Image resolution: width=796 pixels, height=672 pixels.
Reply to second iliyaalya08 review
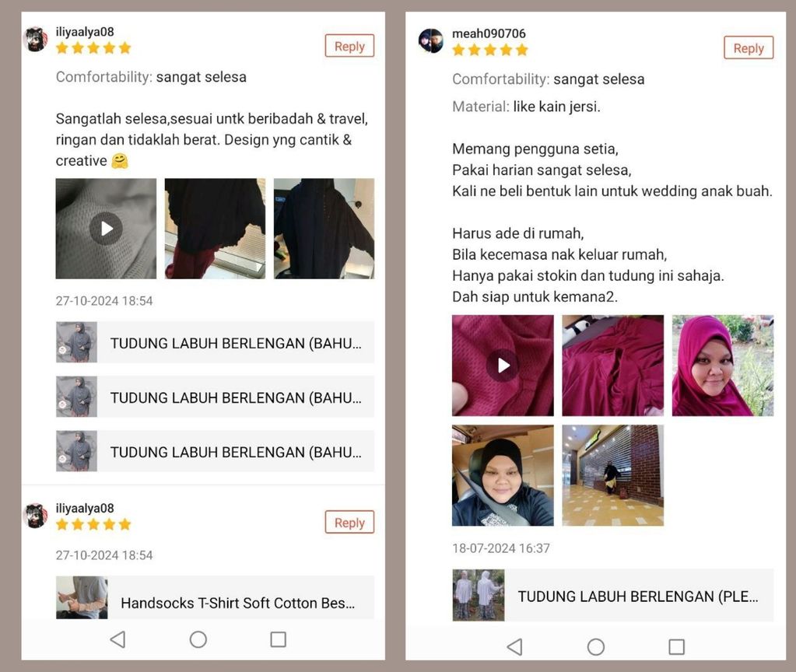pyautogui.click(x=349, y=522)
